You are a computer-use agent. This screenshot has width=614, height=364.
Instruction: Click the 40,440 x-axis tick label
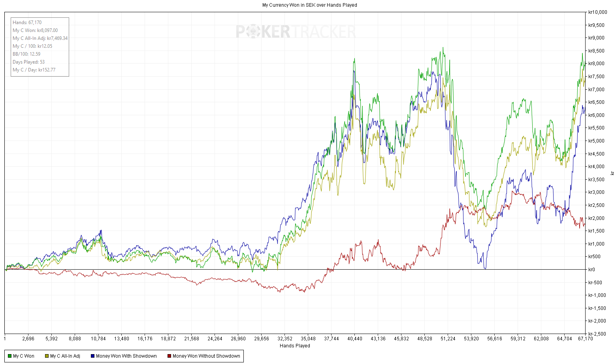point(355,339)
